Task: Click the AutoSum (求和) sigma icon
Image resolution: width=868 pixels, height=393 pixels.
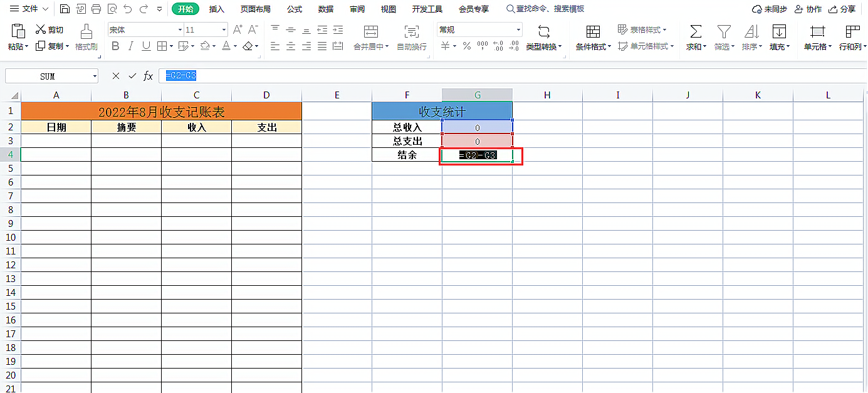Action: coord(696,31)
